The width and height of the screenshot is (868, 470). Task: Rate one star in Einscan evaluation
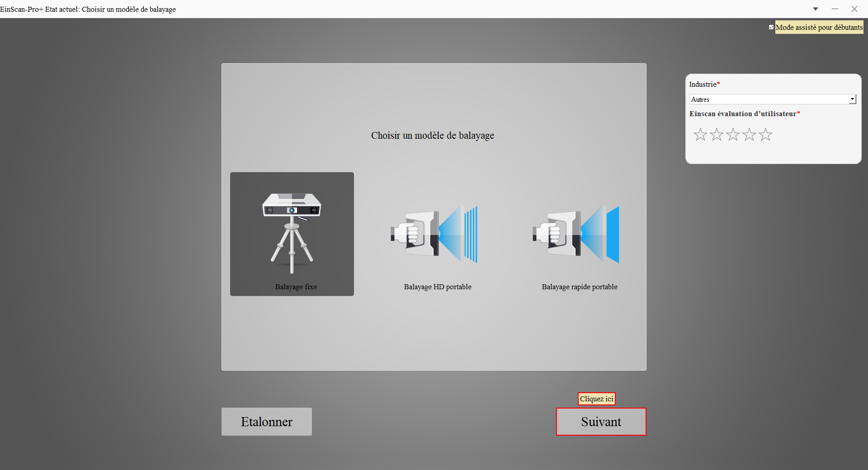coord(700,134)
